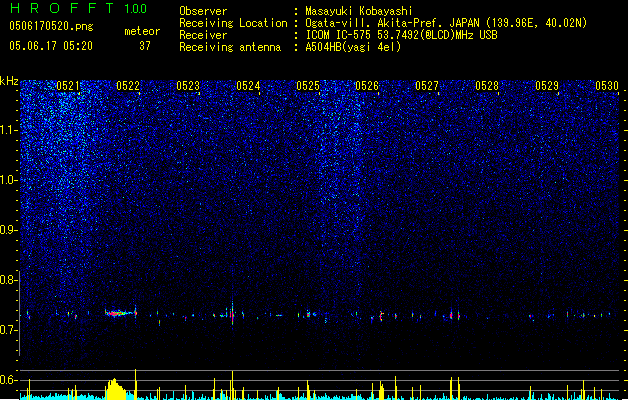Click the 1.0 frequency axis label

[x=8, y=180]
